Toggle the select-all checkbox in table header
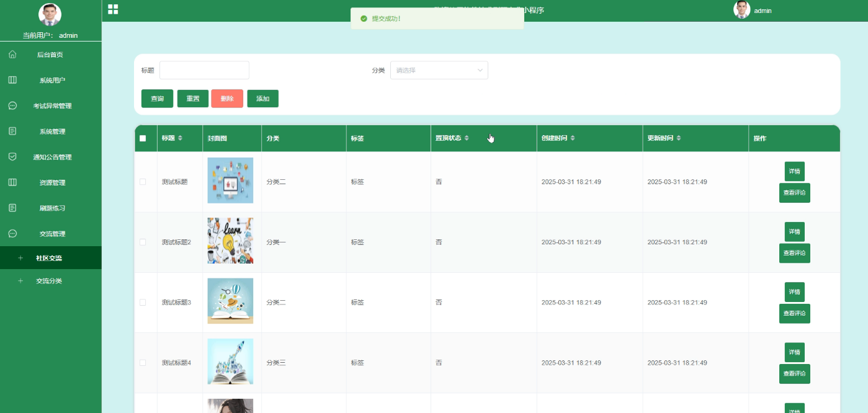This screenshot has width=868, height=413. (x=143, y=138)
